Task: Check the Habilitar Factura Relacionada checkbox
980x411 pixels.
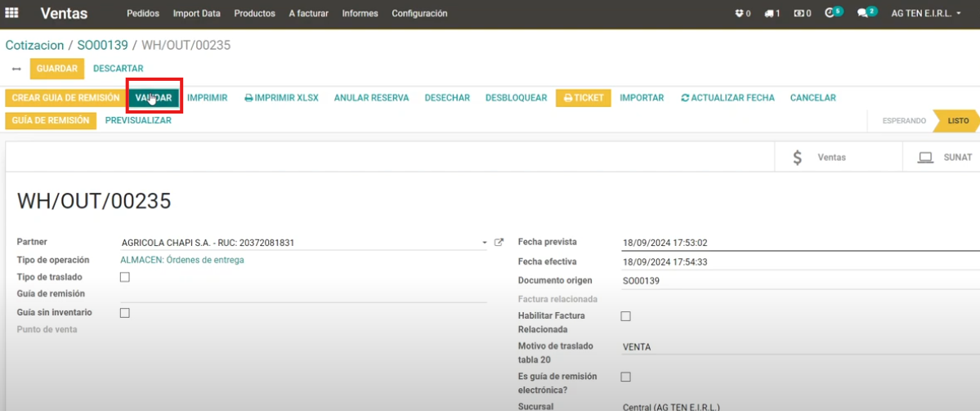Action: point(626,316)
